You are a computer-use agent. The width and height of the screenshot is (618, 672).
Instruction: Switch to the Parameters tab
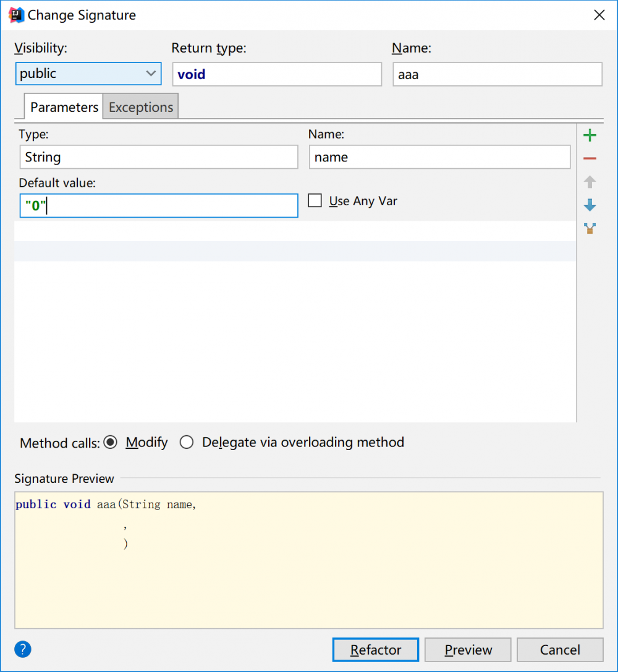pos(64,107)
